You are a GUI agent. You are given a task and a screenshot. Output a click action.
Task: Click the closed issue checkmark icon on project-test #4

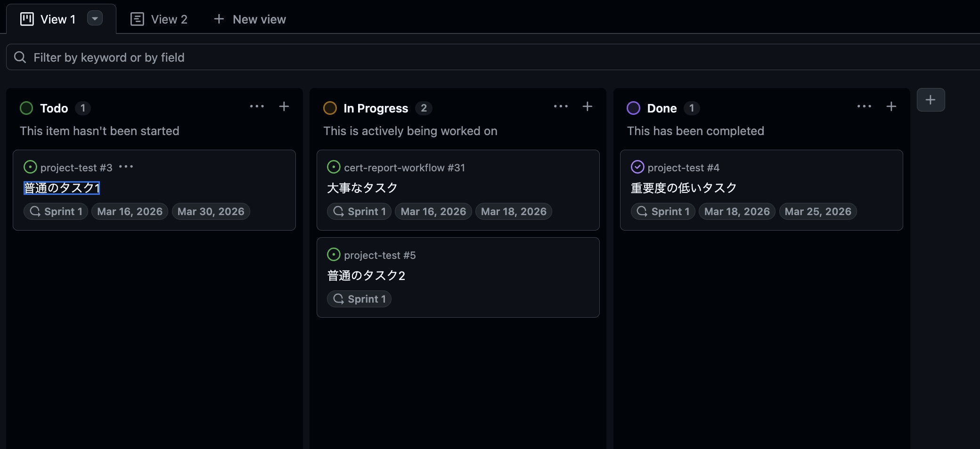click(x=638, y=167)
